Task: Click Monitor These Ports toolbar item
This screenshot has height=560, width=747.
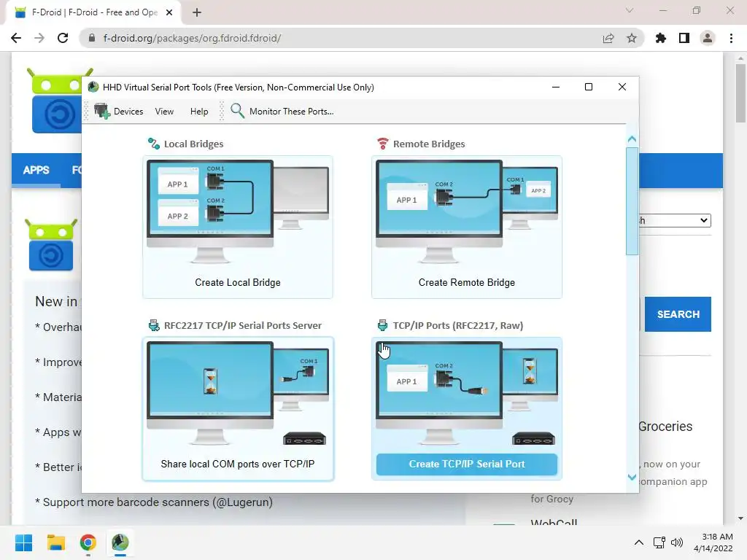Action: 291,112
